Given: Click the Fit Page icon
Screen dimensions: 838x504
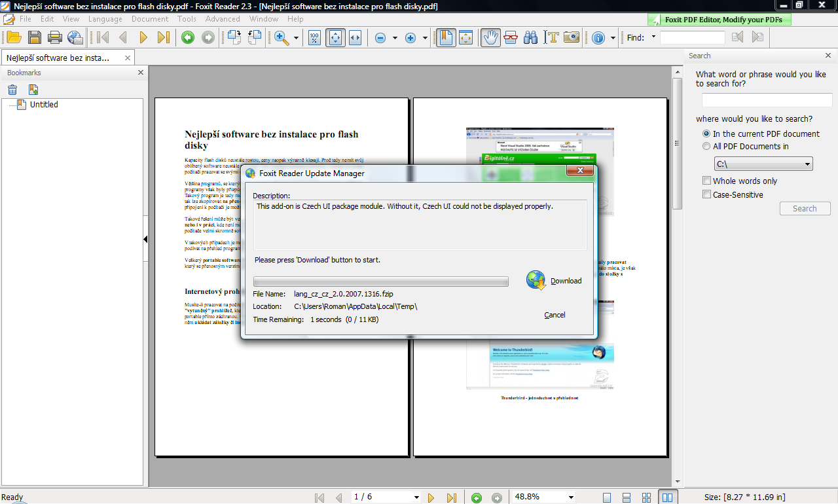Looking at the screenshot, I should click(x=335, y=37).
